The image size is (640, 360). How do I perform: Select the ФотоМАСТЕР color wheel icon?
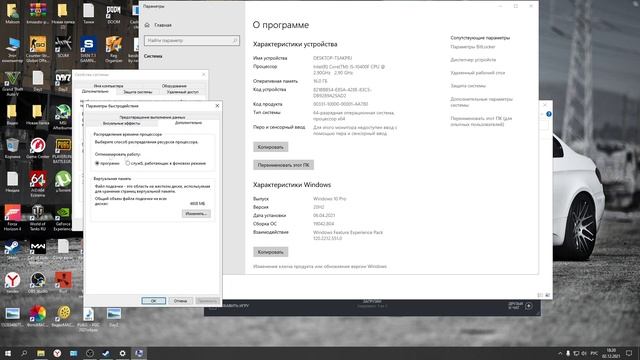point(38,316)
